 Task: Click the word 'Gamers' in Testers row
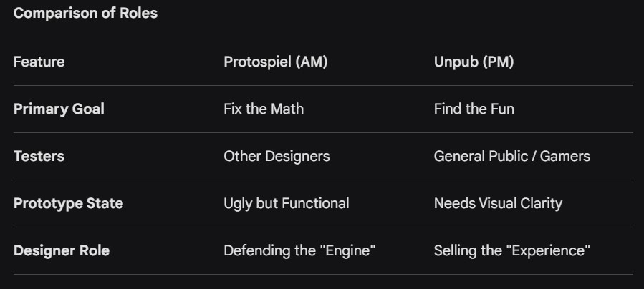coord(567,156)
